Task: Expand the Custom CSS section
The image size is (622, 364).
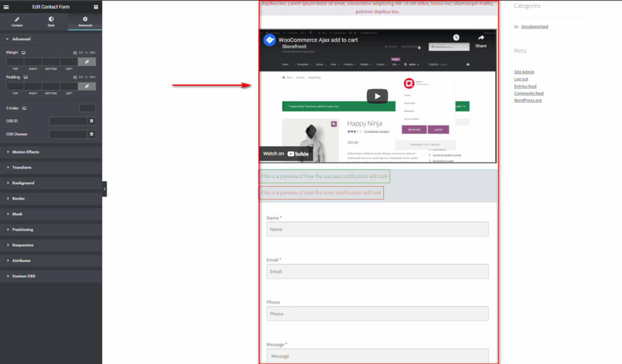Action: 51,276
